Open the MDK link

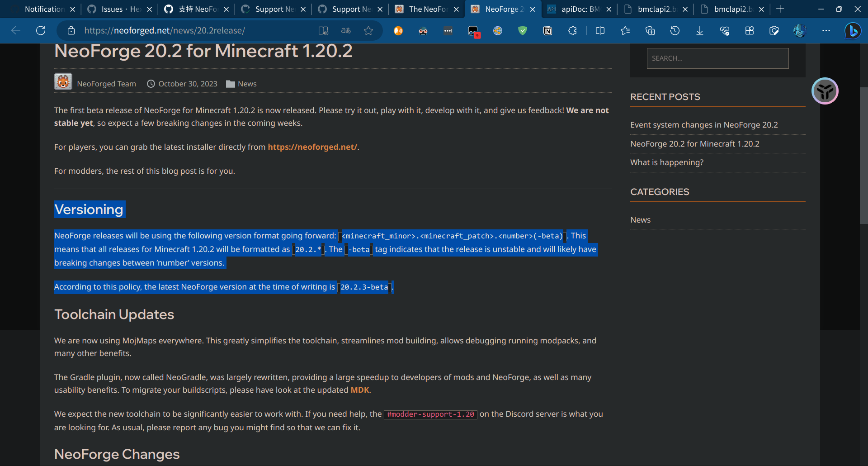pos(360,390)
